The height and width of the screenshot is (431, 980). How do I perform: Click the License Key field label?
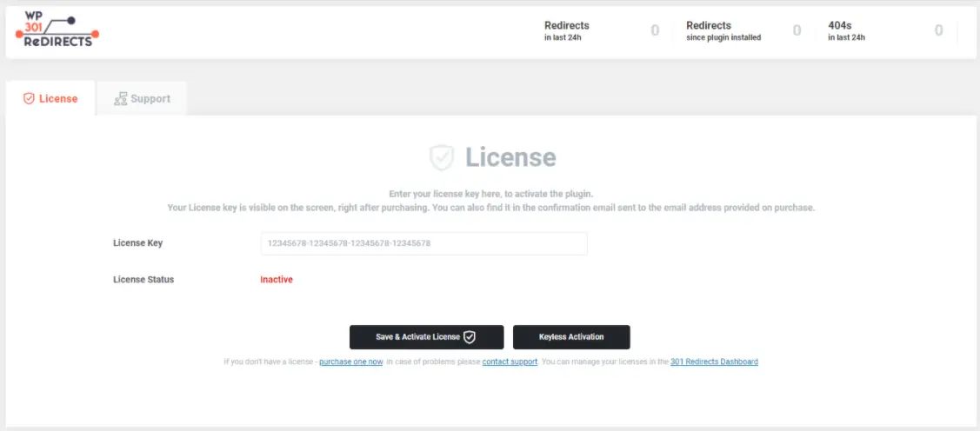(137, 243)
